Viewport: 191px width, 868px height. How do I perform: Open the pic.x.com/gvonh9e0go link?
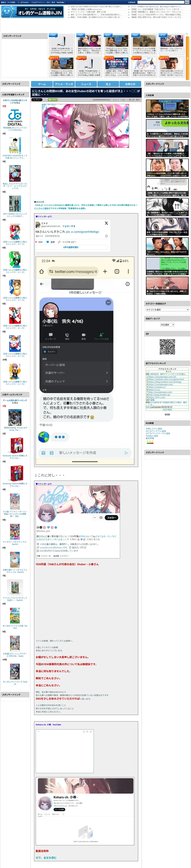[82, 231]
